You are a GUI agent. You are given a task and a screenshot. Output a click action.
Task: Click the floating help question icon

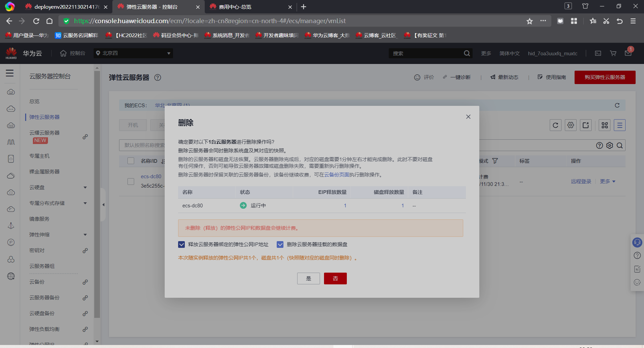(x=637, y=256)
